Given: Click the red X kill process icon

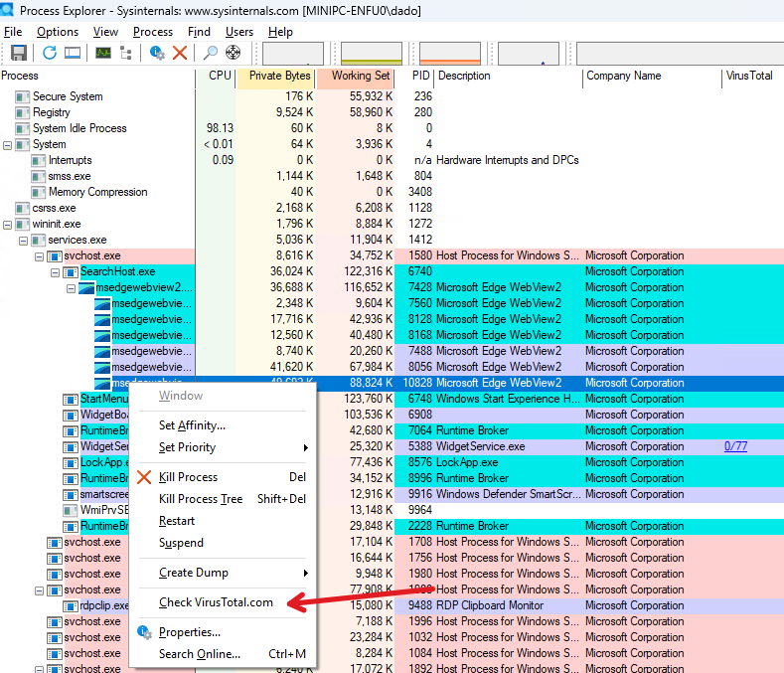Looking at the screenshot, I should (x=180, y=53).
